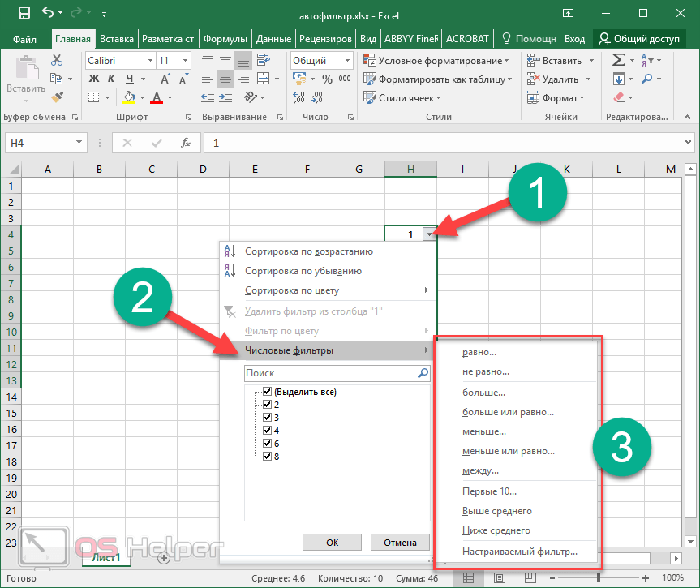
Task: Select Сортировка по убыванию menu item
Action: tap(303, 271)
